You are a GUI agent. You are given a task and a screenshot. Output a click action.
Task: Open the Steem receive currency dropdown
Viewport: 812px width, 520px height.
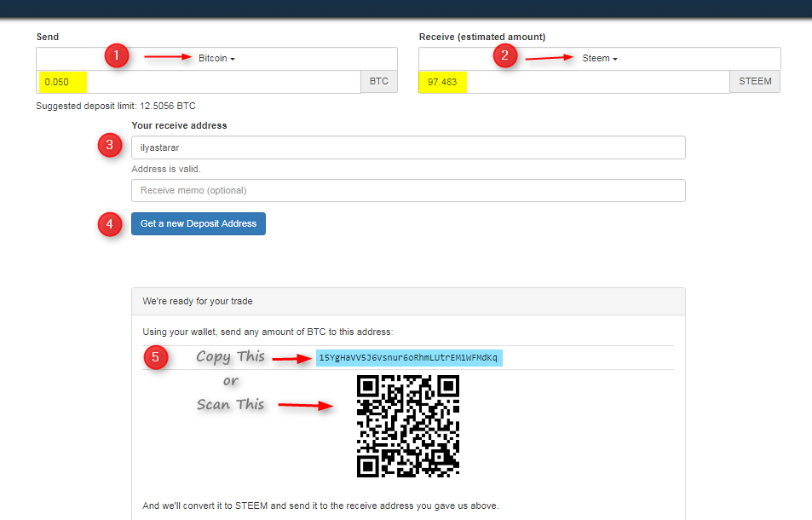600,59
